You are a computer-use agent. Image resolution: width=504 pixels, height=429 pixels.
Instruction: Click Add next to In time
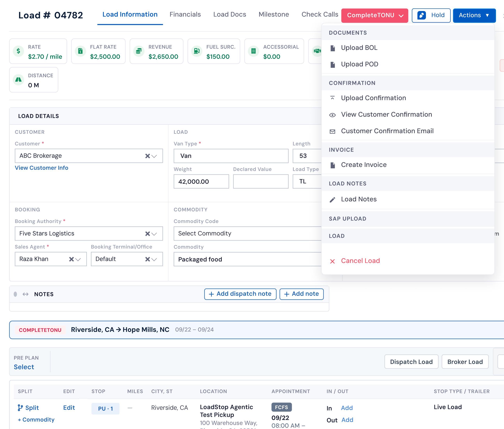pyautogui.click(x=347, y=408)
